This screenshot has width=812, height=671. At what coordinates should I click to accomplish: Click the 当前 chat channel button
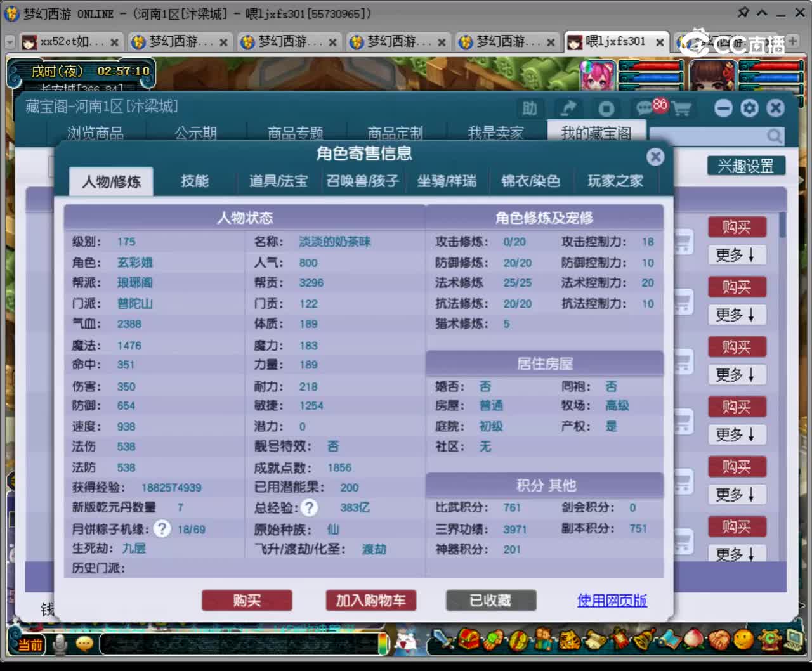tap(29, 645)
